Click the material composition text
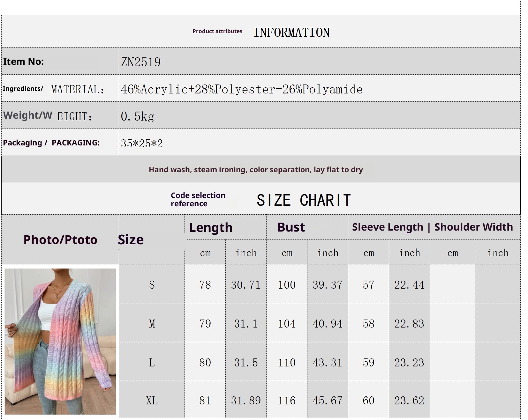Screen dimensions: 528x420 [242, 89]
